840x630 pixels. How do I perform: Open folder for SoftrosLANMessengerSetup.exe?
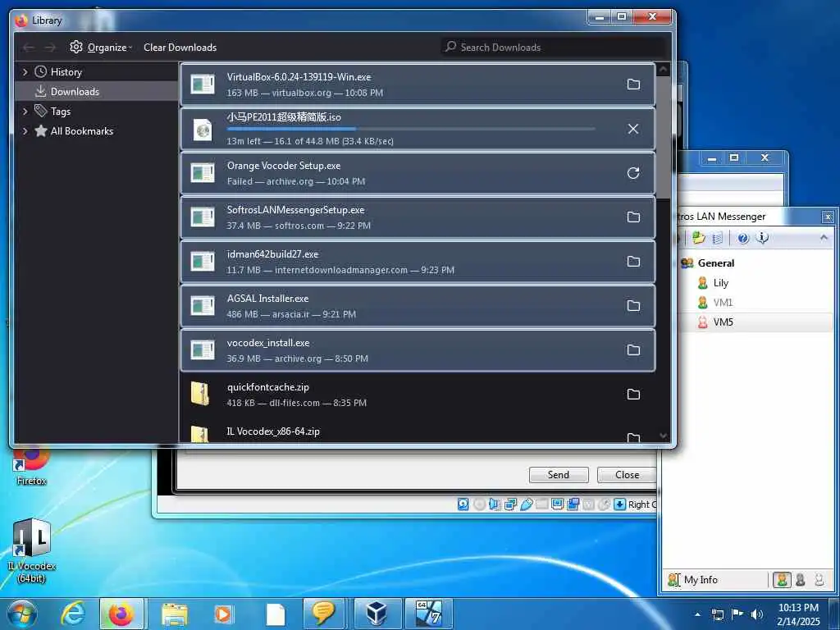tap(633, 217)
